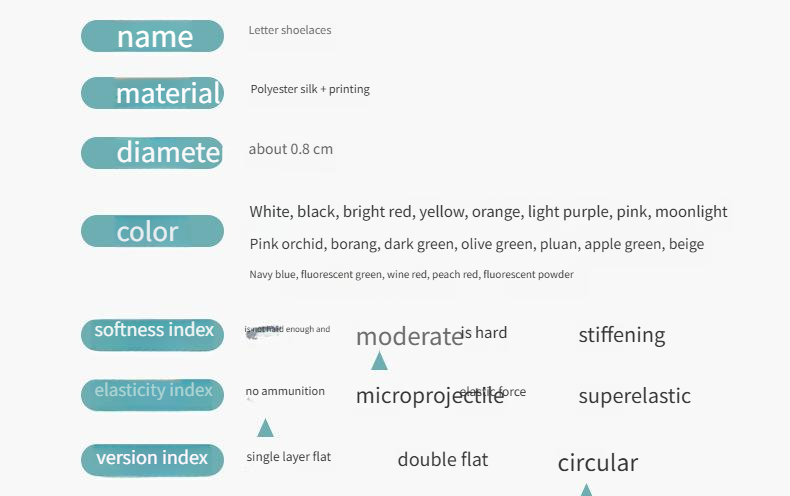Select the material label pill
This screenshot has height=496, width=790.
152,93
